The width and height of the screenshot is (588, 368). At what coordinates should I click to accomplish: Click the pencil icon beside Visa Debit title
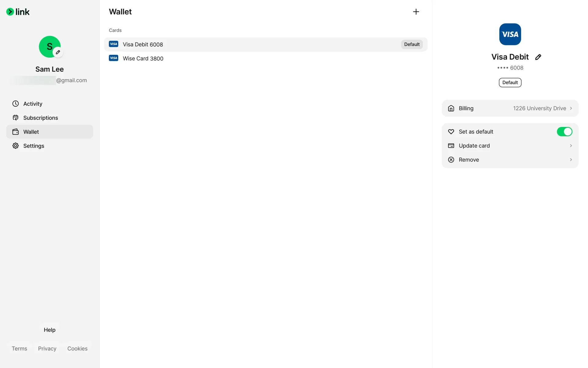538,57
